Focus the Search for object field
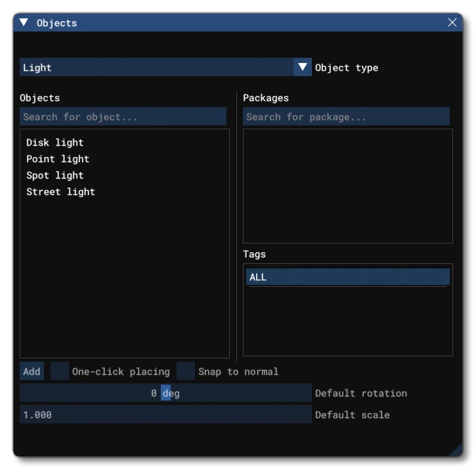This screenshot has width=476, height=470. point(123,116)
